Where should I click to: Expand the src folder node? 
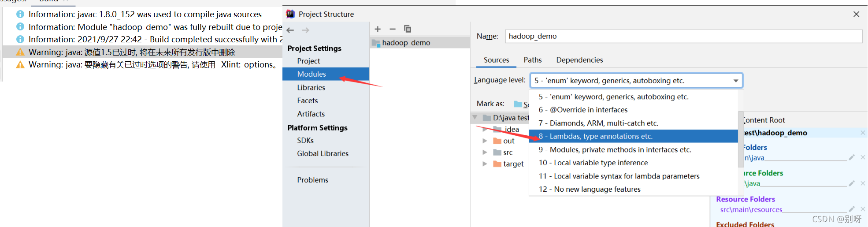pos(485,153)
